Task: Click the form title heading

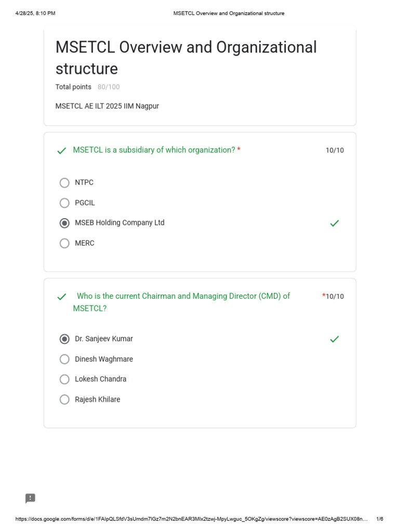Action: tap(186, 58)
